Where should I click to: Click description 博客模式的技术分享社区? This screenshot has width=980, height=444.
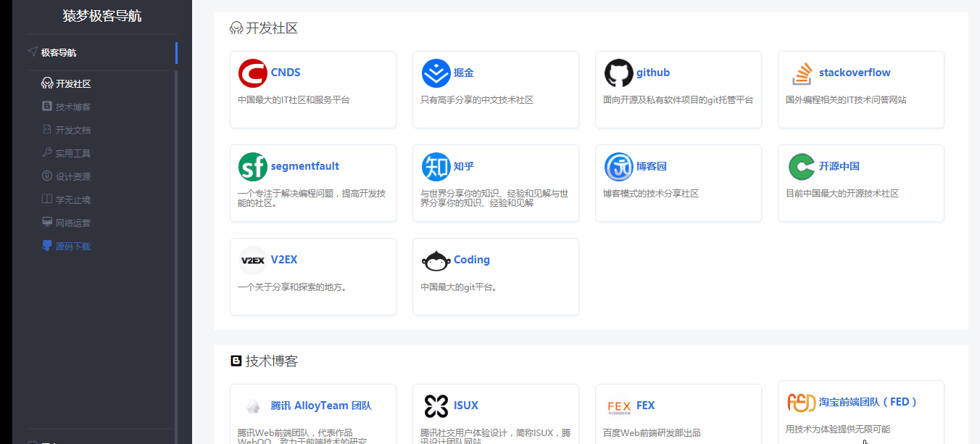[x=651, y=194]
